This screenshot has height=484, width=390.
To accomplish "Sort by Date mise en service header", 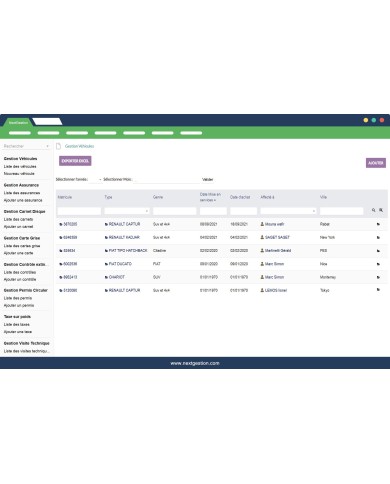I will point(210,197).
